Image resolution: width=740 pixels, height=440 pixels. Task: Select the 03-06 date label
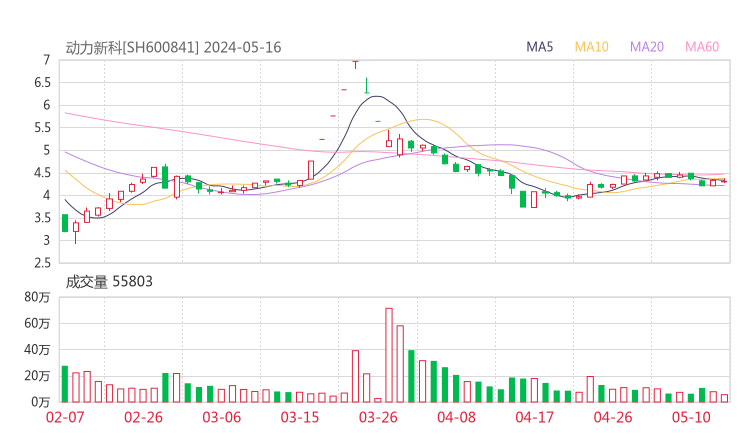221,417
